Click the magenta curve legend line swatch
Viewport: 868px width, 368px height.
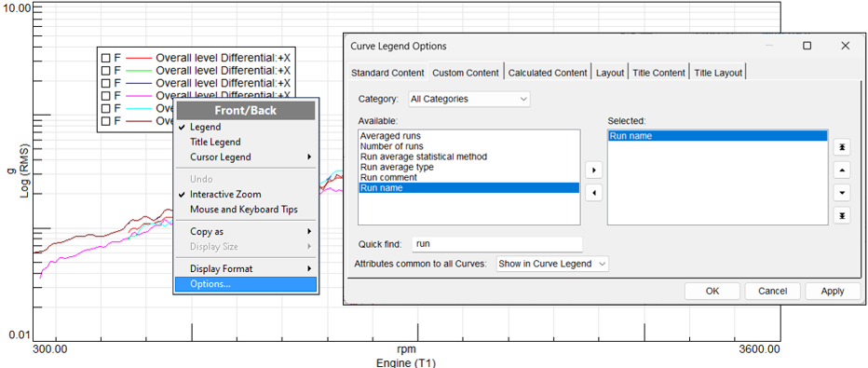click(x=140, y=95)
